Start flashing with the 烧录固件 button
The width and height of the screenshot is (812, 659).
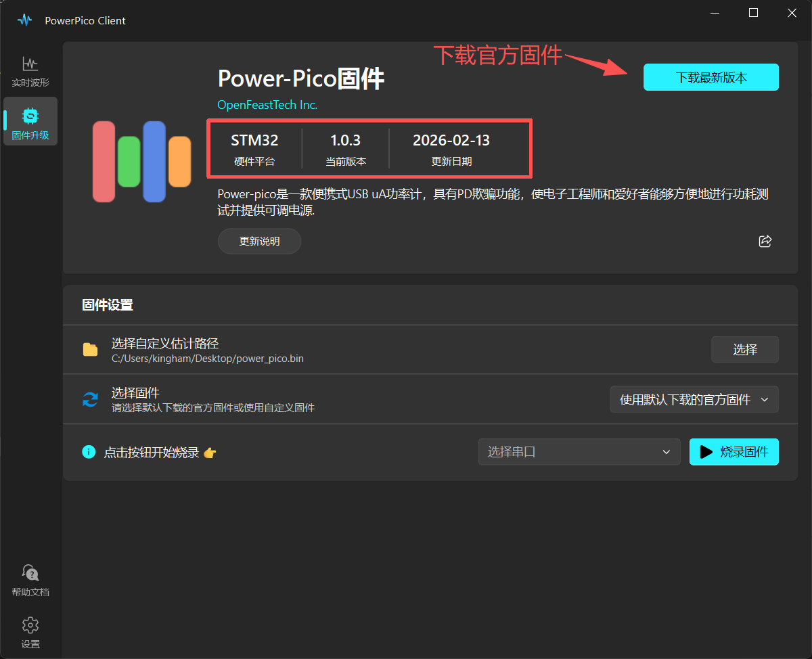(x=734, y=452)
